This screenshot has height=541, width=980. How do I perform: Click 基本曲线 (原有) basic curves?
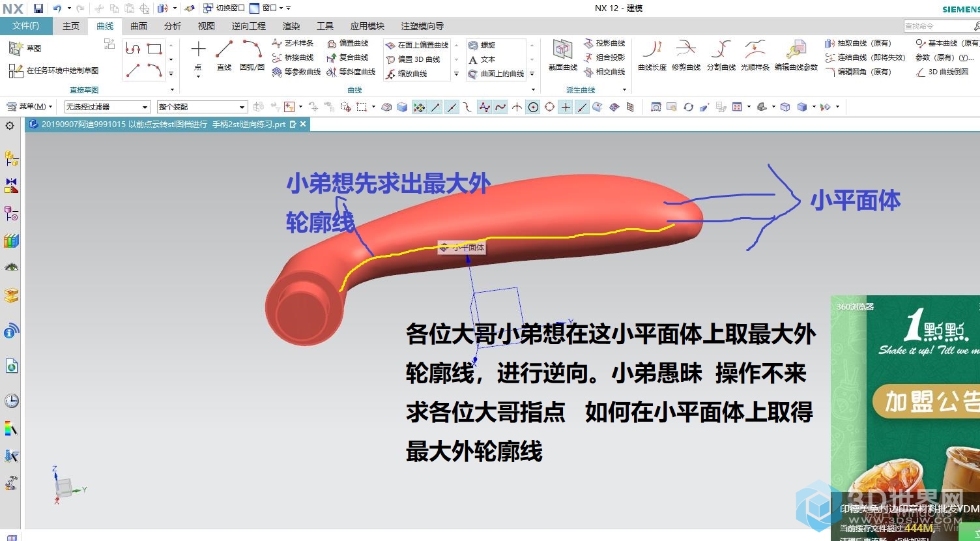click(x=947, y=43)
